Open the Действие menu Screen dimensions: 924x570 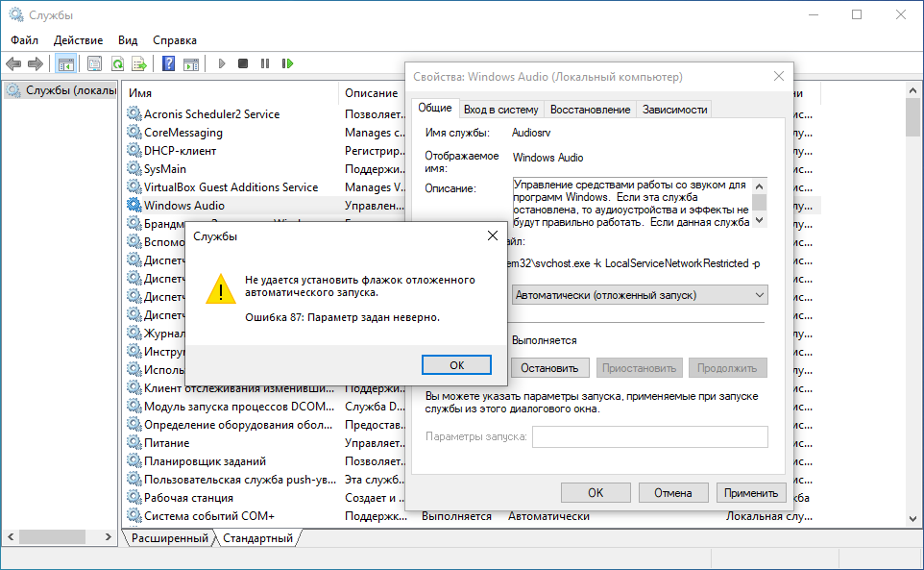point(79,40)
